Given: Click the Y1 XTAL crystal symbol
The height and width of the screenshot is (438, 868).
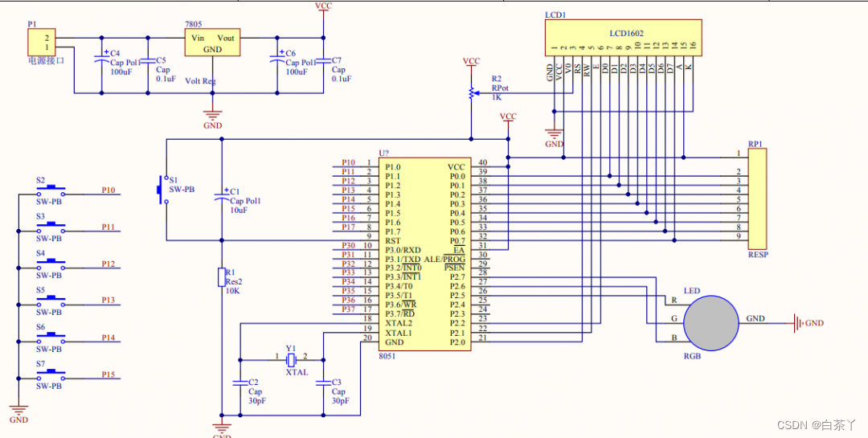Looking at the screenshot, I should point(291,358).
